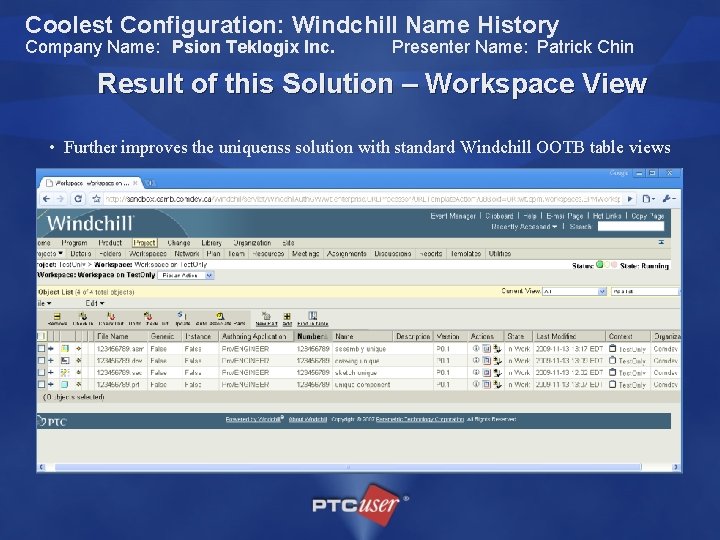Reload the Windchill page
Image resolution: width=720 pixels, height=540 pixels.
[x=78, y=199]
